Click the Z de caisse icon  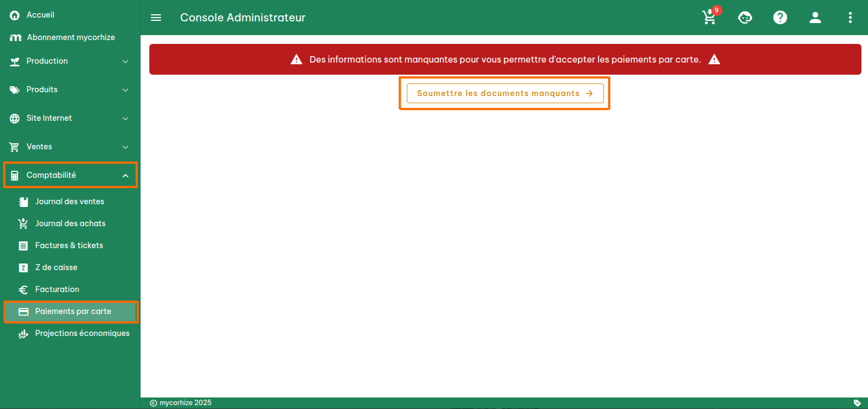click(23, 268)
